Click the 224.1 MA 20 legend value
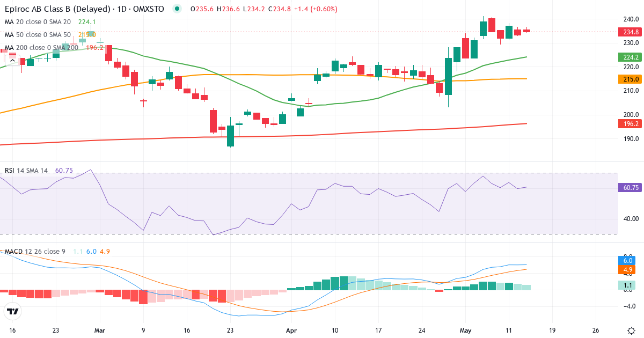The width and height of the screenshot is (644, 338). (x=87, y=22)
